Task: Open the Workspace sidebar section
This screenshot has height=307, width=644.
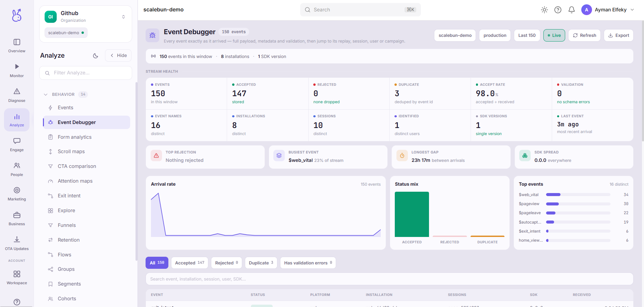Action: 17,278
